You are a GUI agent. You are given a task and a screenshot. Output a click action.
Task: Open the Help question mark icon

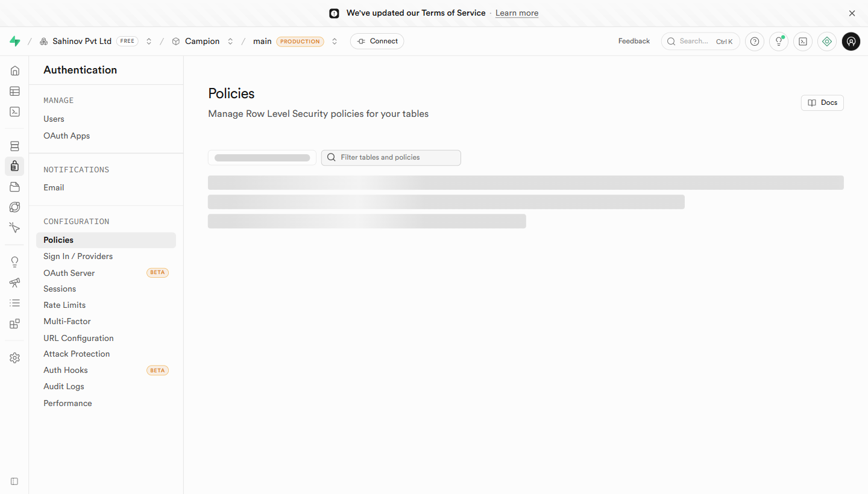[x=755, y=42]
